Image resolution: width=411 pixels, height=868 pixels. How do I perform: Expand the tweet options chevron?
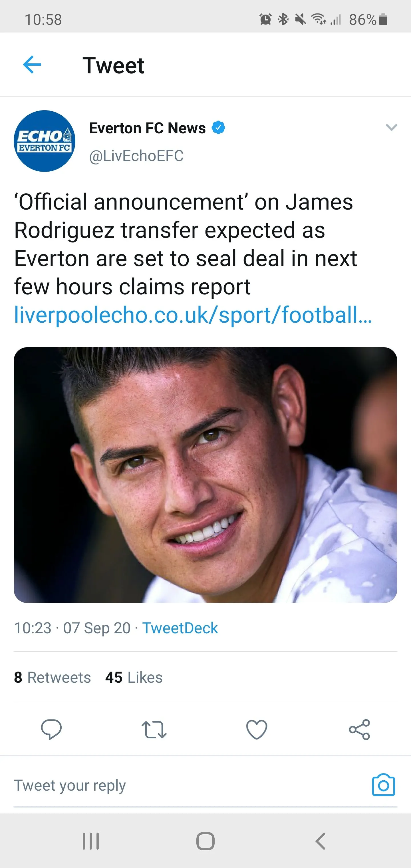pos(391,127)
